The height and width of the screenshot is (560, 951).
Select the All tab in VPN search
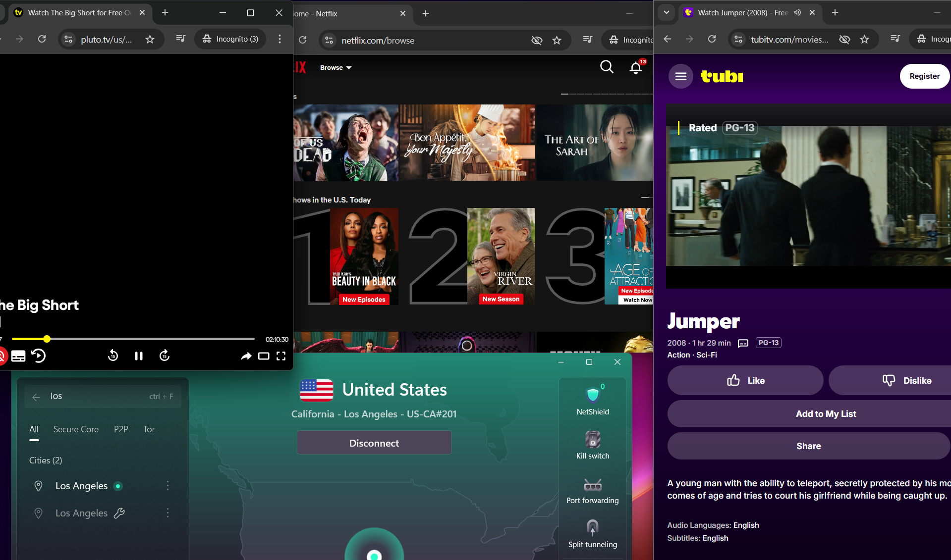(34, 430)
